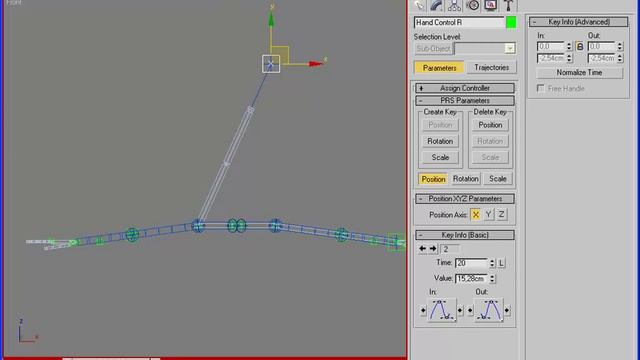Select Y as Position Axis
This screenshot has width=640, height=360.
(488, 215)
